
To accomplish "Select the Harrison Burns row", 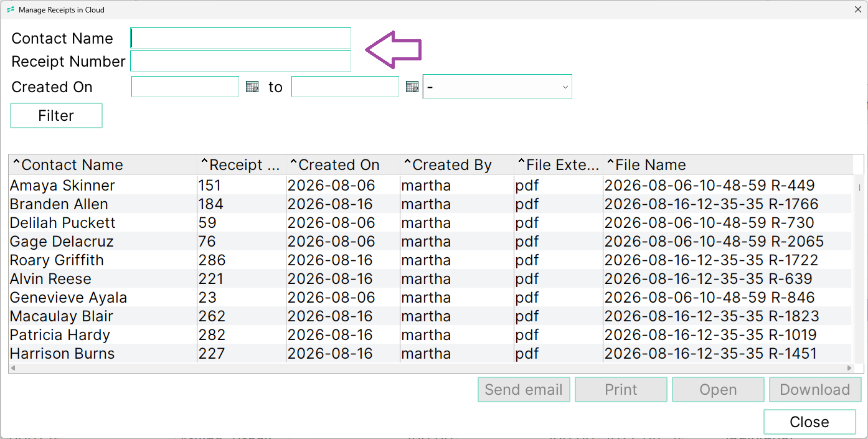I will (x=430, y=354).
